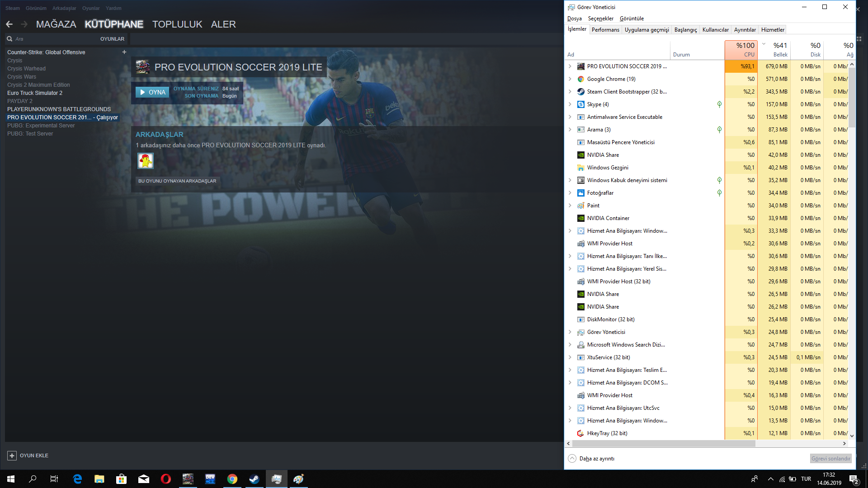Show hidden system tray icons chevron
Image resolution: width=868 pixels, height=488 pixels.
(x=770, y=479)
